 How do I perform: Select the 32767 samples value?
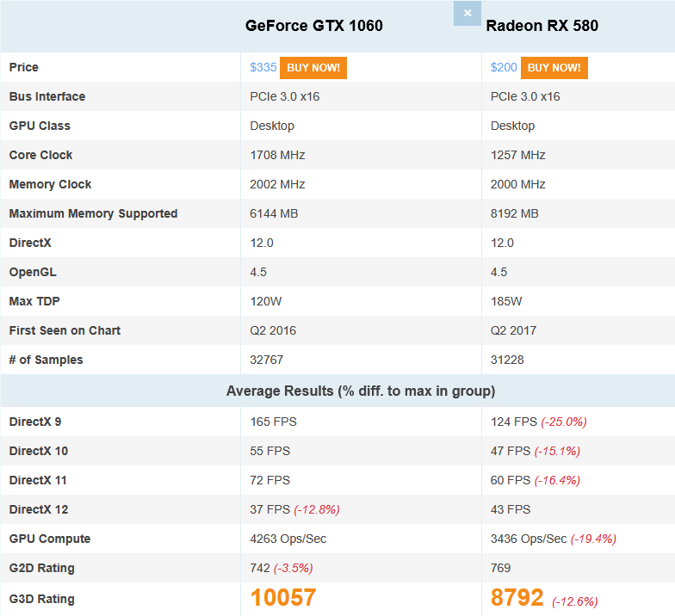(x=267, y=360)
